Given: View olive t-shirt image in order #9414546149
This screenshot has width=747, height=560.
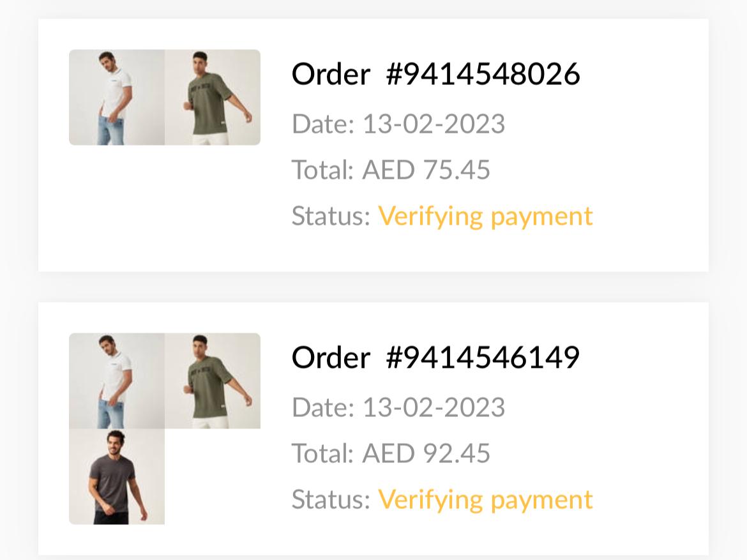Looking at the screenshot, I should (213, 381).
